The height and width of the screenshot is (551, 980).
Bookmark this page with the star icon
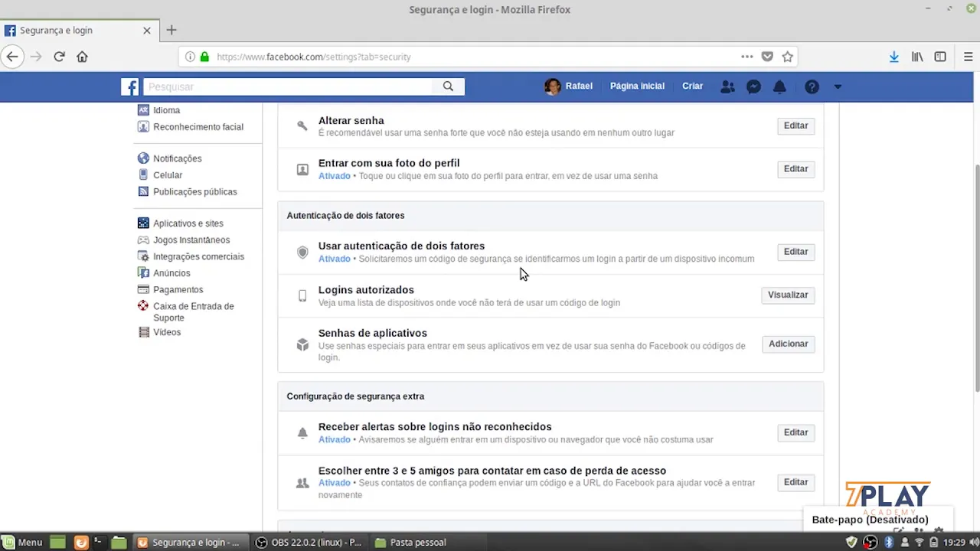[787, 57]
